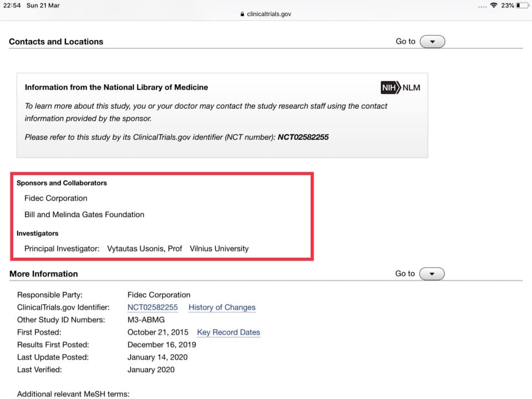Tap the Wi-Fi status icon
The height and width of the screenshot is (399, 532).
pos(494,6)
